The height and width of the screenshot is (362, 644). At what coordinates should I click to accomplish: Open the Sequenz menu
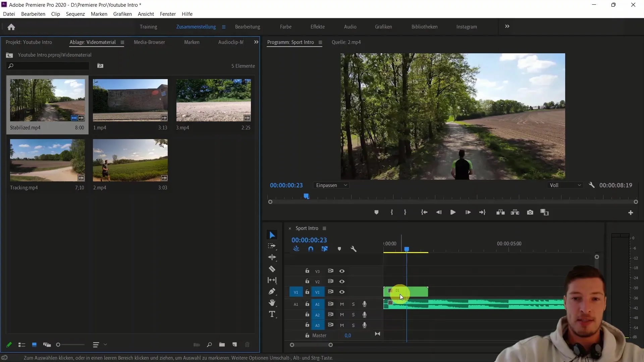(75, 14)
